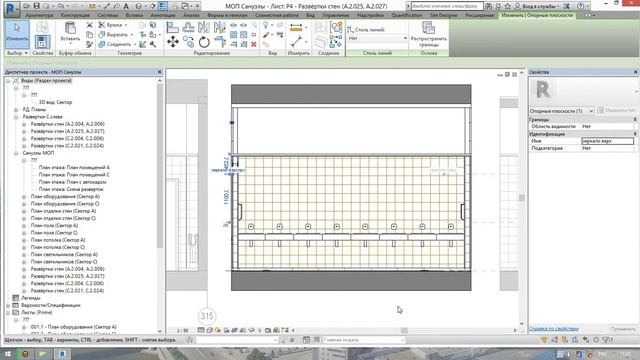
Task: Click the favorites star icon in InfoCenter
Action: tap(508, 6)
